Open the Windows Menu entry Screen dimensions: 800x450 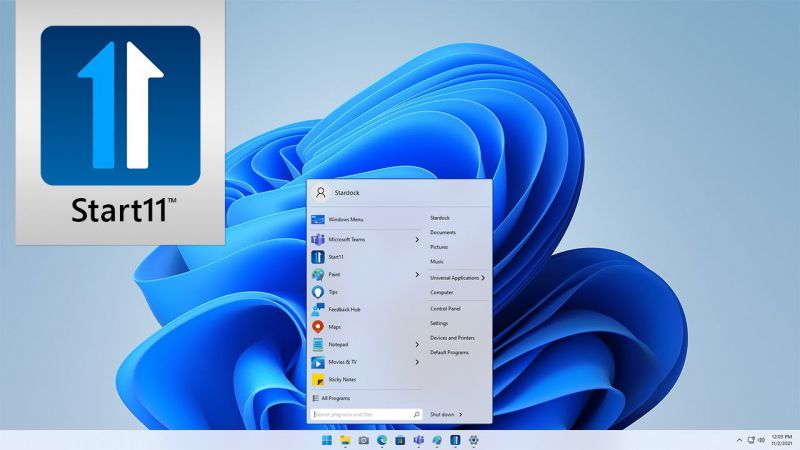coord(345,219)
